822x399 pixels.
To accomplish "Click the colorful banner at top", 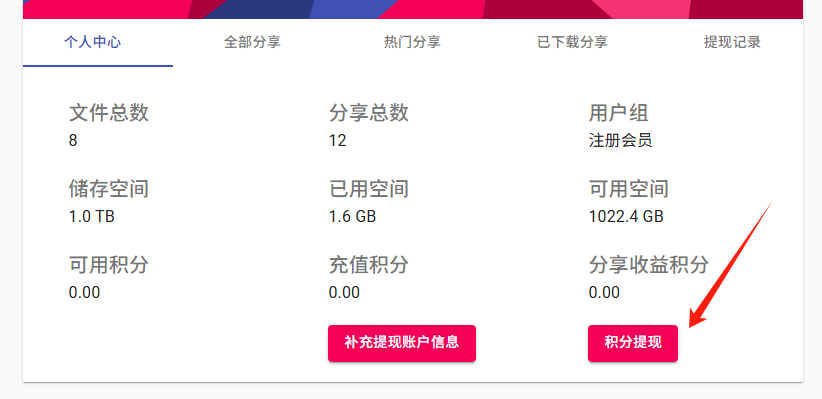I will (413, 9).
